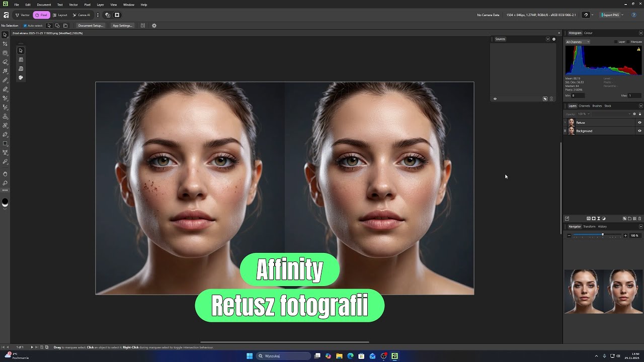Zoom in with Navigator plus button
Screen dimensions: 644x362
pyautogui.click(x=625, y=235)
